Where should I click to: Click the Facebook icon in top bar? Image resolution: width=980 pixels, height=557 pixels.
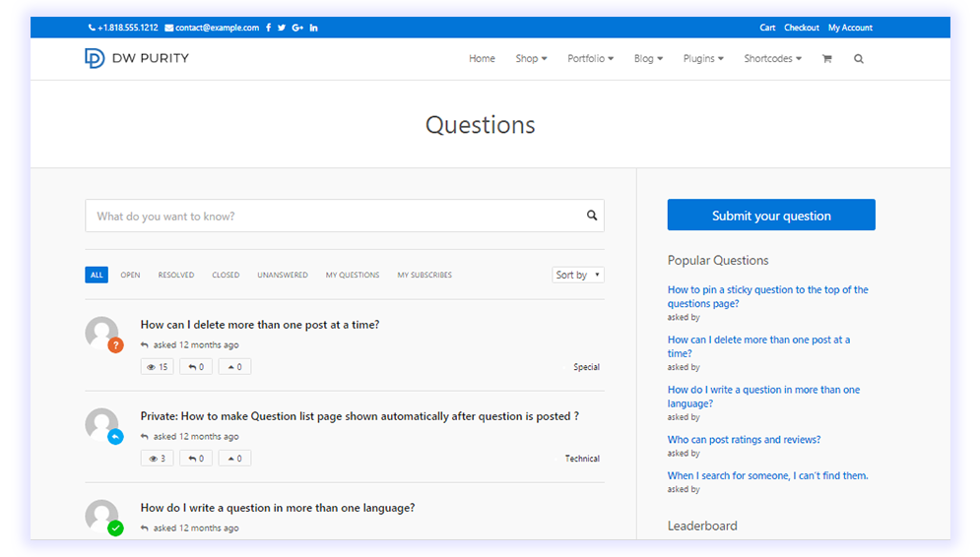(x=268, y=28)
